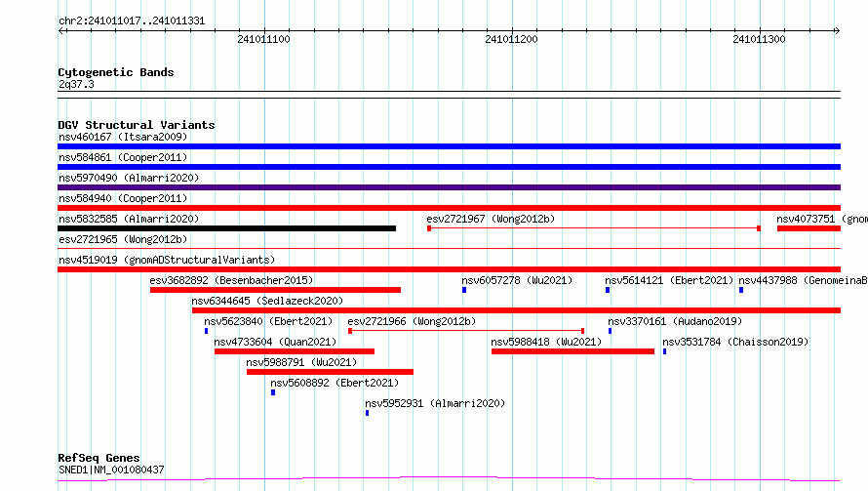Select esv2721967 (Wong2012b) label
The image size is (868, 491).
[491, 219]
